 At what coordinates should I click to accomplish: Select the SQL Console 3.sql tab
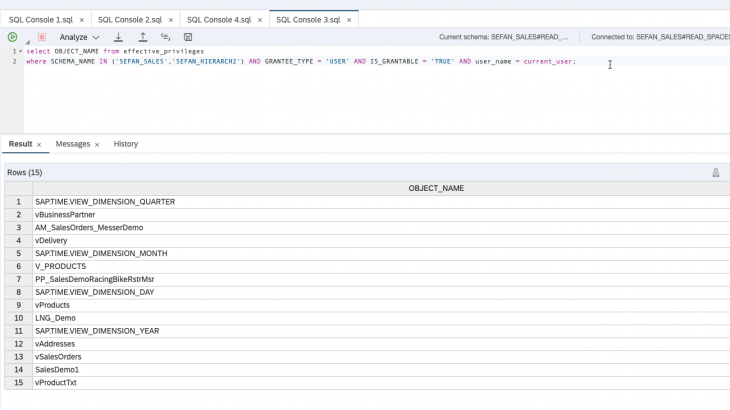tap(308, 20)
